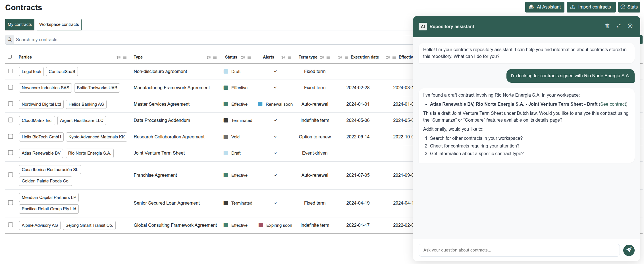Sort by the Status column icon

pyautogui.click(x=243, y=57)
